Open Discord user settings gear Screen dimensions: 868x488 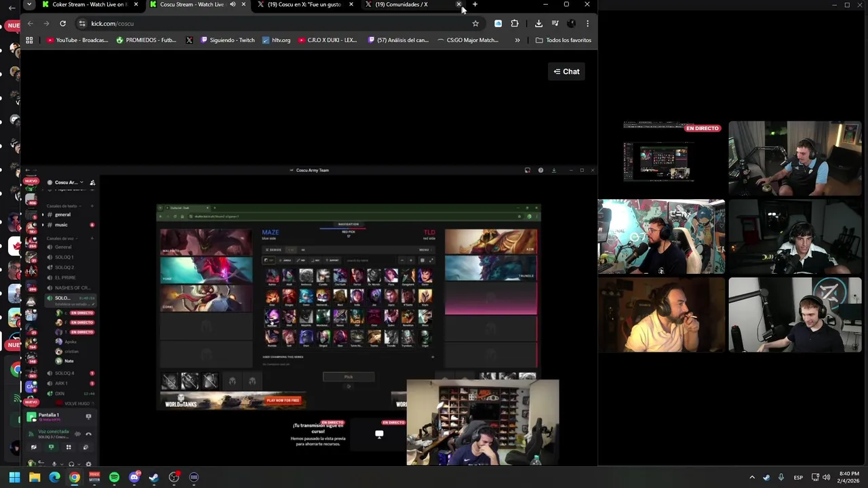pyautogui.click(x=88, y=464)
